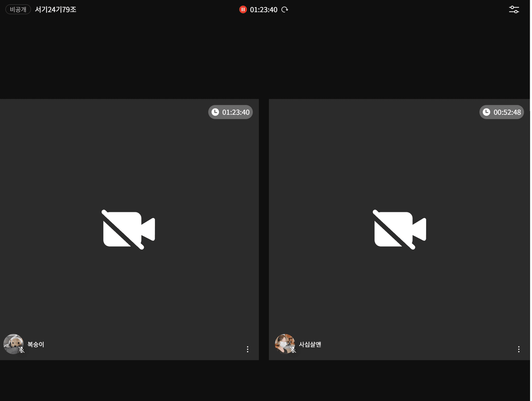532x401 pixels.
Task: Open the three-dot menu for 복숭이
Action: 247,349
